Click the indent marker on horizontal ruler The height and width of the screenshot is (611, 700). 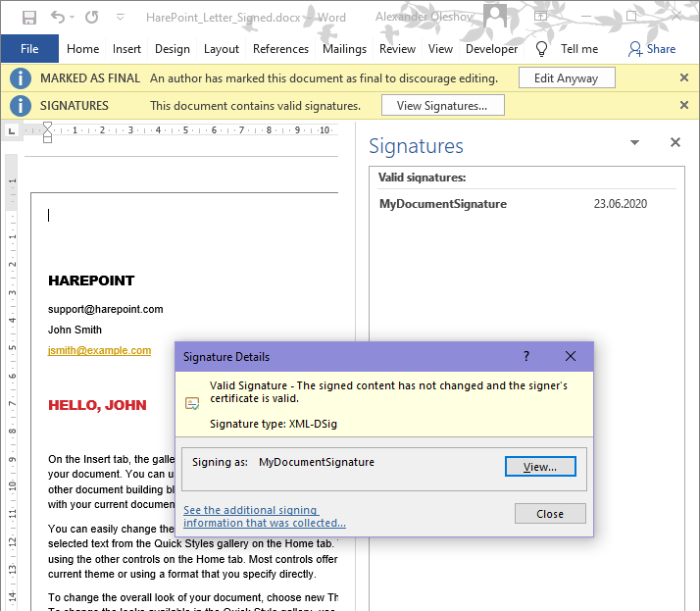47,132
